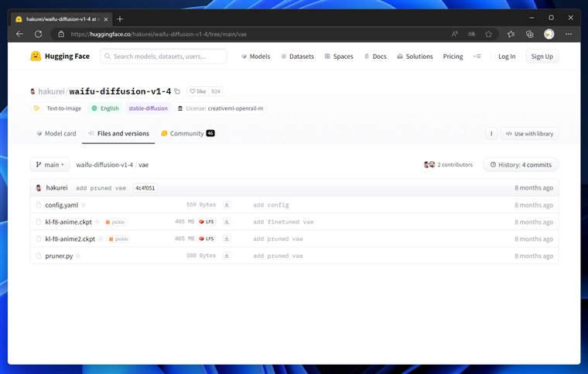Expand the main branch selector
Viewport: 588px width, 374px height.
[50, 165]
